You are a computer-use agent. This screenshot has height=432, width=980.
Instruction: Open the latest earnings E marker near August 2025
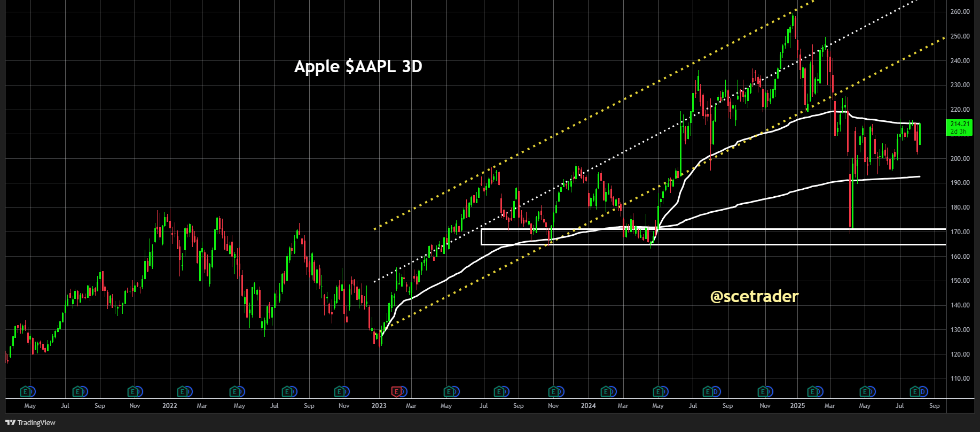tap(915, 392)
